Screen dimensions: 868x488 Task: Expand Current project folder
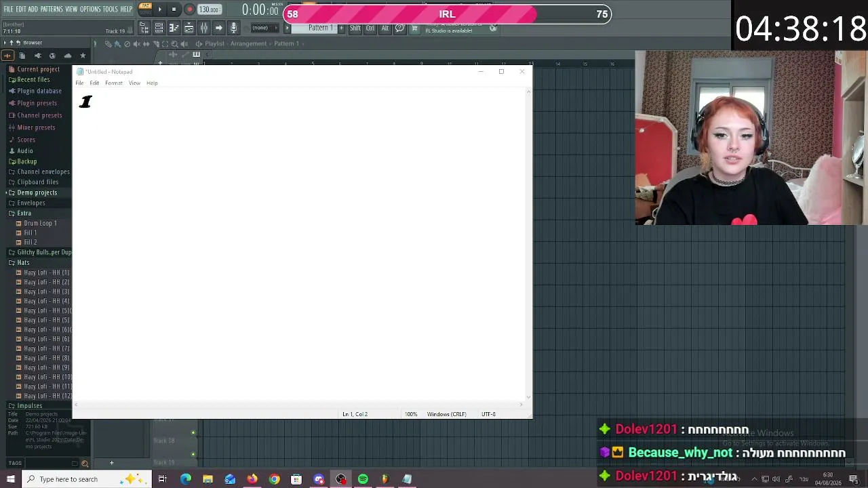pyautogui.click(x=34, y=69)
